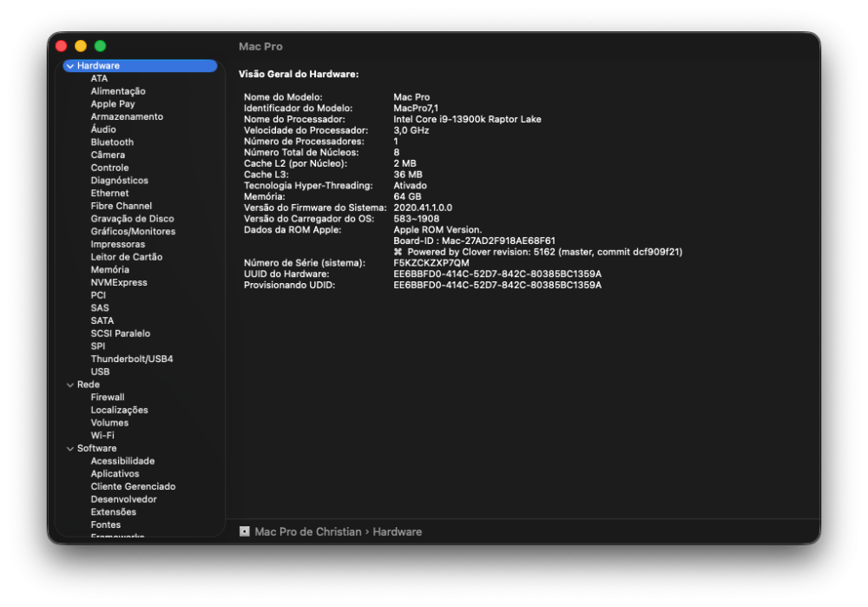Select SAS in the sidebar
868x607 pixels.
point(100,308)
